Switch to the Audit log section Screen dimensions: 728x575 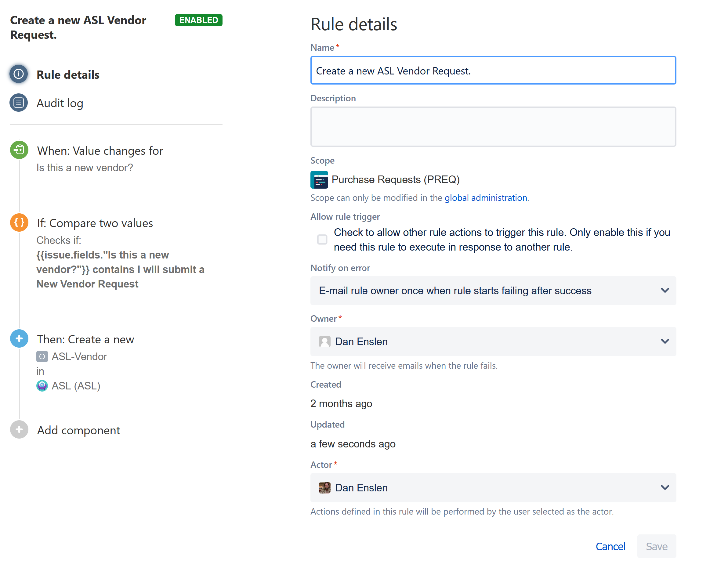point(60,103)
